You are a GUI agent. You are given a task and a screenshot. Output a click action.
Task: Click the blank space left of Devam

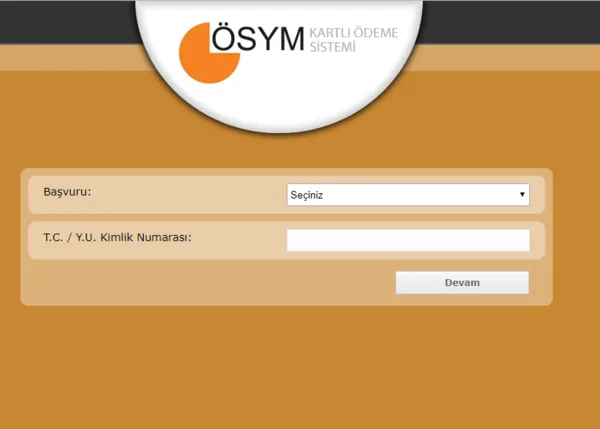[x=200, y=283]
